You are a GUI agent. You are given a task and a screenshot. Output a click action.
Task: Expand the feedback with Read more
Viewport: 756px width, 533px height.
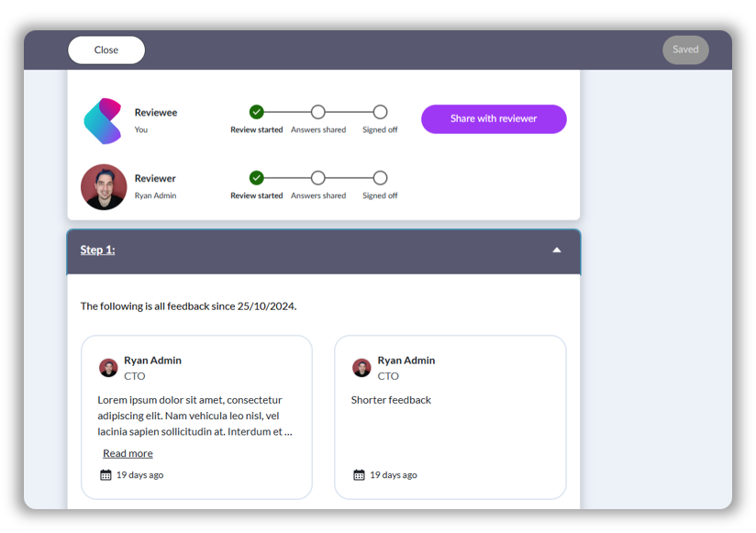pyautogui.click(x=128, y=453)
